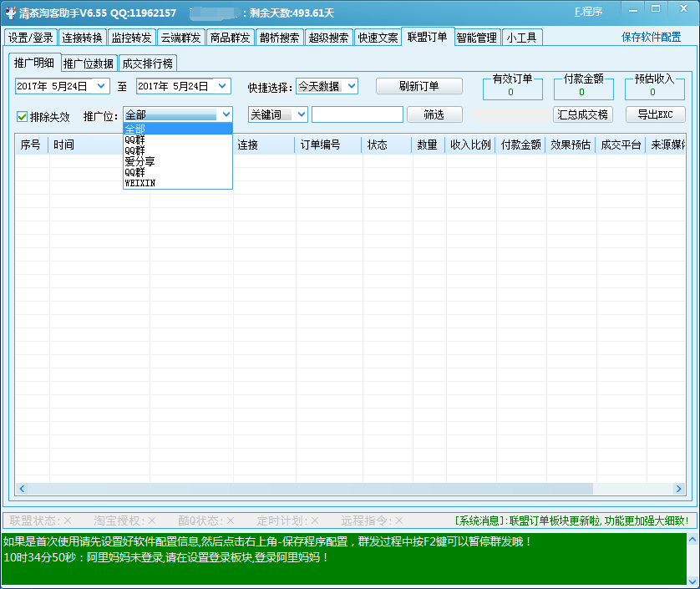Click the 效果预估 column header

[570, 145]
